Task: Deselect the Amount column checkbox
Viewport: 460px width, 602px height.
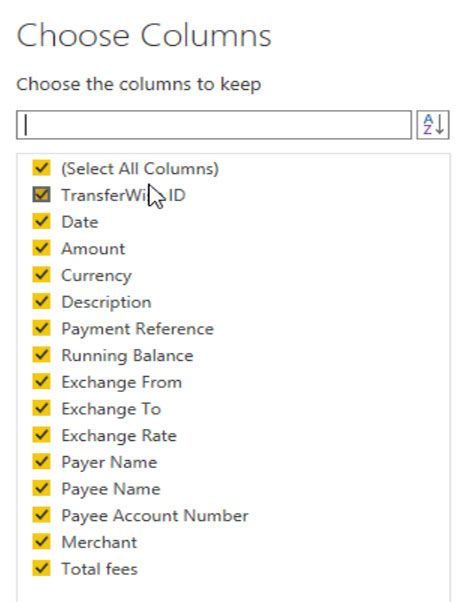Action: (41, 248)
